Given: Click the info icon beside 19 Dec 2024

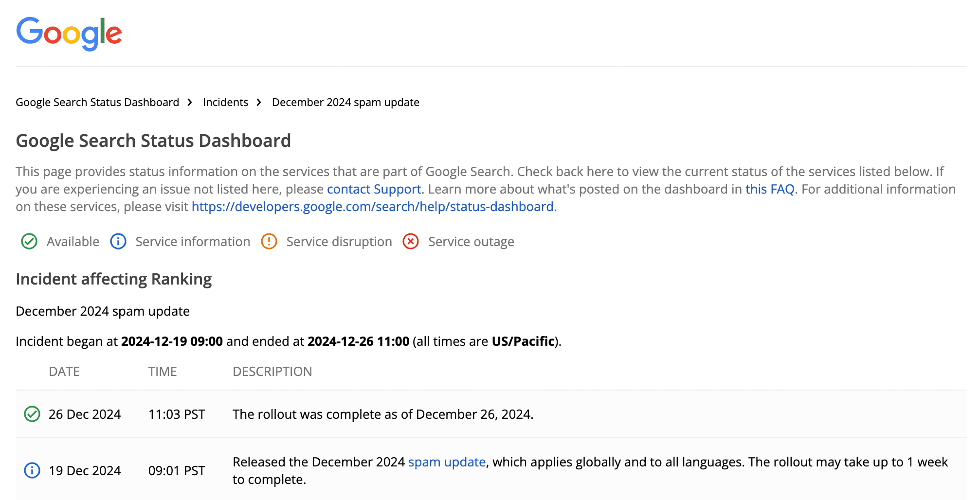Looking at the screenshot, I should [x=32, y=470].
